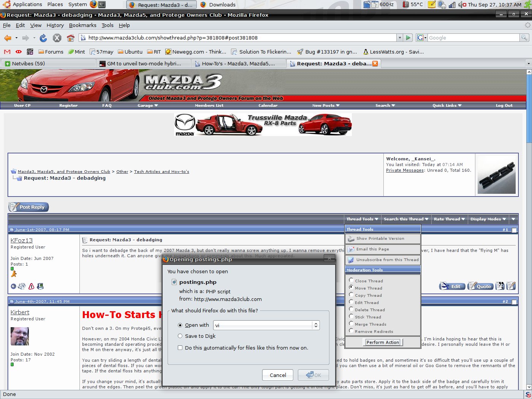
Task: Choose the Delete Thread radio option
Action: click(351, 309)
